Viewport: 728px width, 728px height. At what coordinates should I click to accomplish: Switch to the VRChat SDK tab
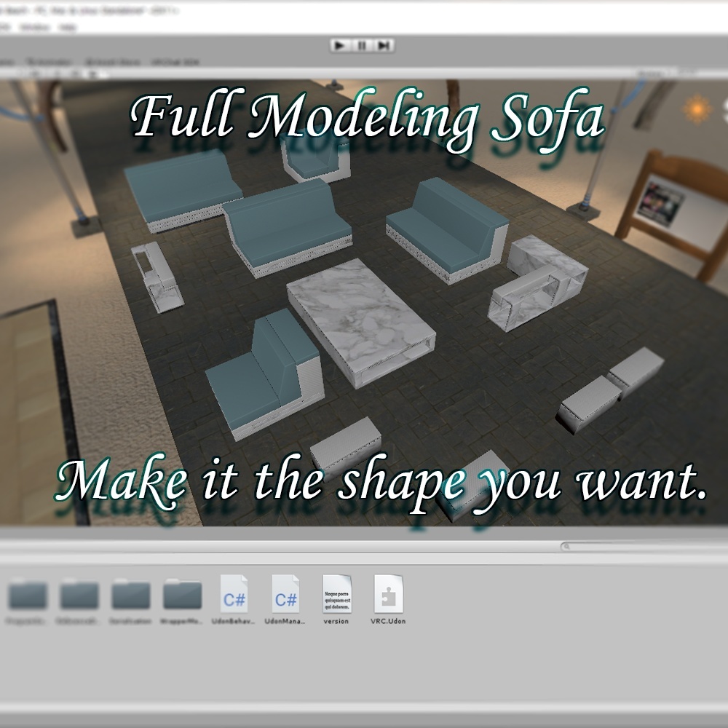[x=175, y=62]
